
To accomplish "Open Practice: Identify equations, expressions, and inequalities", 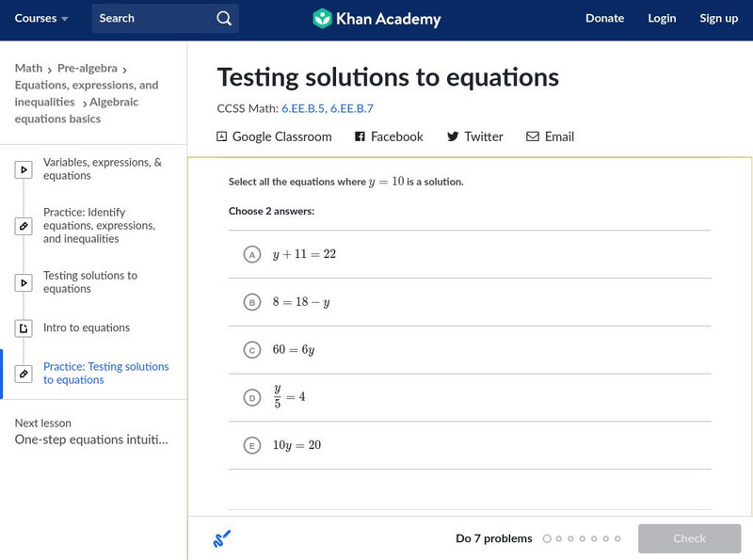I will coord(99,226).
